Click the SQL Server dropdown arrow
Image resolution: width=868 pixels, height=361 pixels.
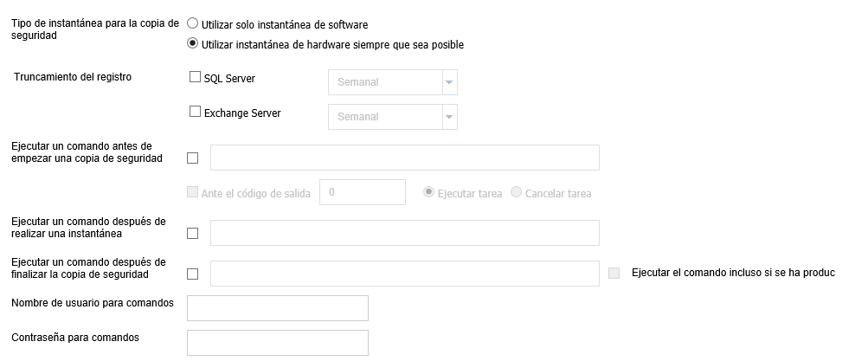coord(449,82)
